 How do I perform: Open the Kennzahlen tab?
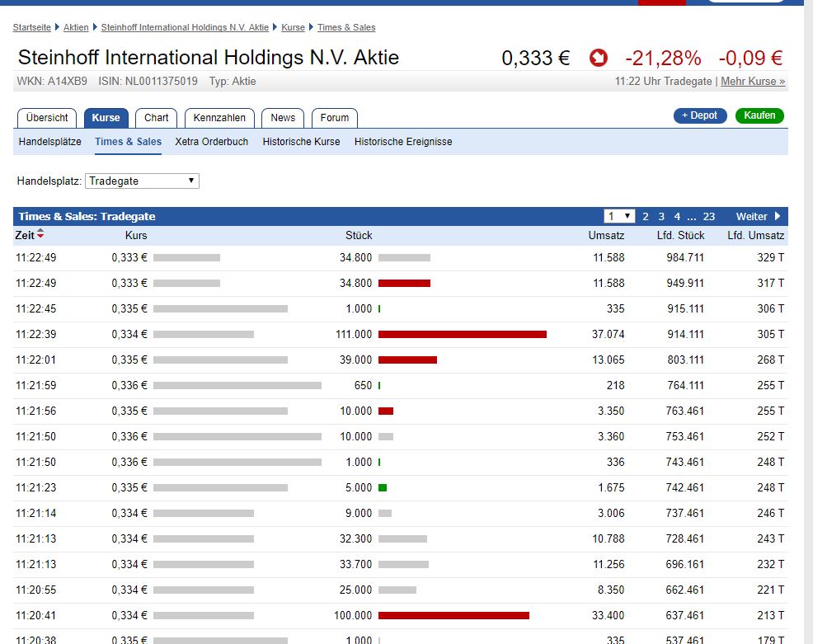pos(219,118)
